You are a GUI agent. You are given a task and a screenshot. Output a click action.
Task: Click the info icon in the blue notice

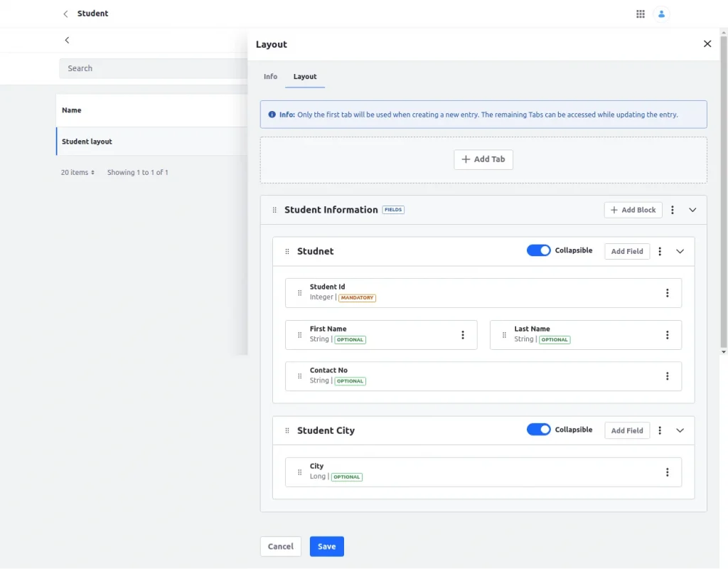272,115
